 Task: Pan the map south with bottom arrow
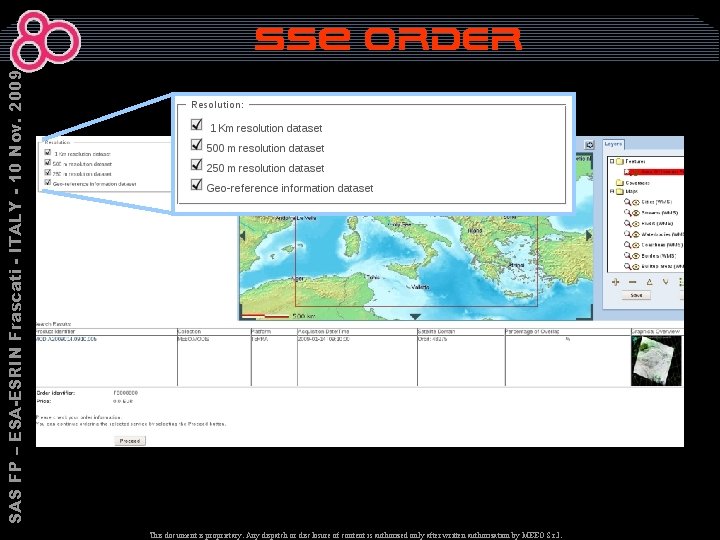415,317
